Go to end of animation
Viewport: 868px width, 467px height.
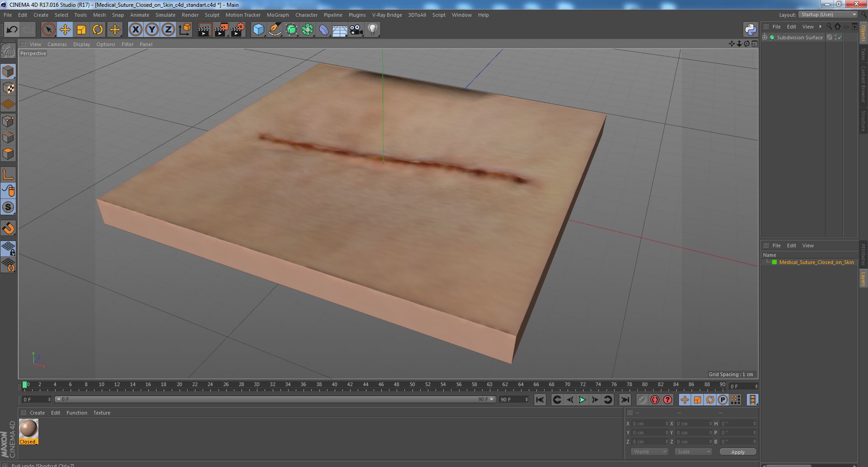625,400
